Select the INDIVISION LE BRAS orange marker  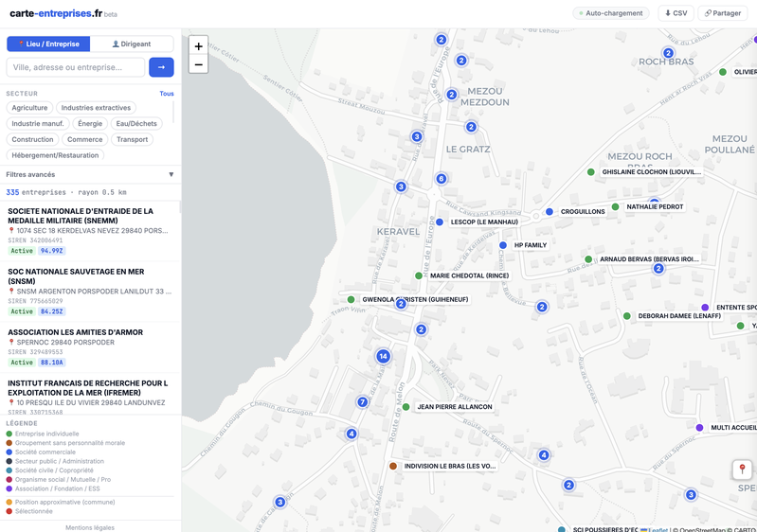[393, 466]
